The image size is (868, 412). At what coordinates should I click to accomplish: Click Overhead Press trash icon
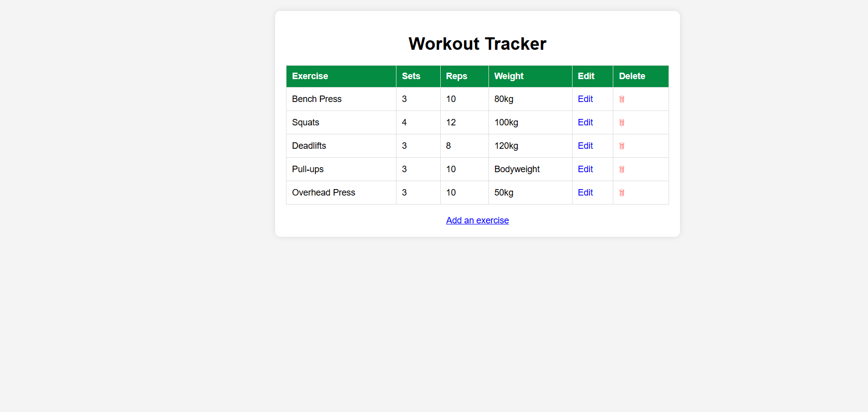[622, 193]
